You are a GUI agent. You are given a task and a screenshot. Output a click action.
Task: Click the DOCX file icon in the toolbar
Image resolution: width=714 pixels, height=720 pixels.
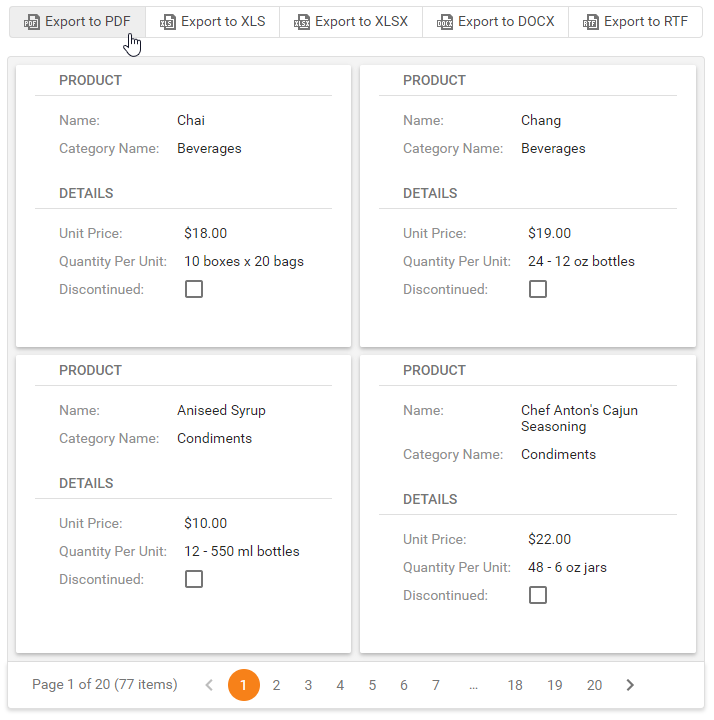coord(444,22)
